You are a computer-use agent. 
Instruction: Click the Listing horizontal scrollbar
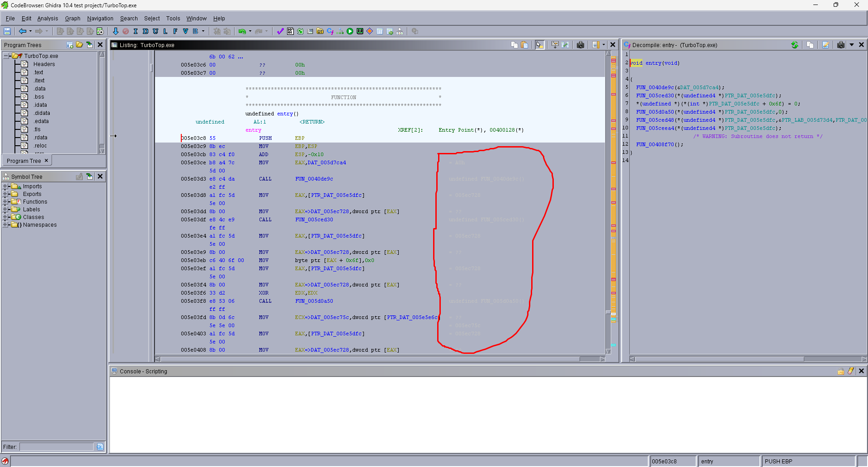[380, 359]
